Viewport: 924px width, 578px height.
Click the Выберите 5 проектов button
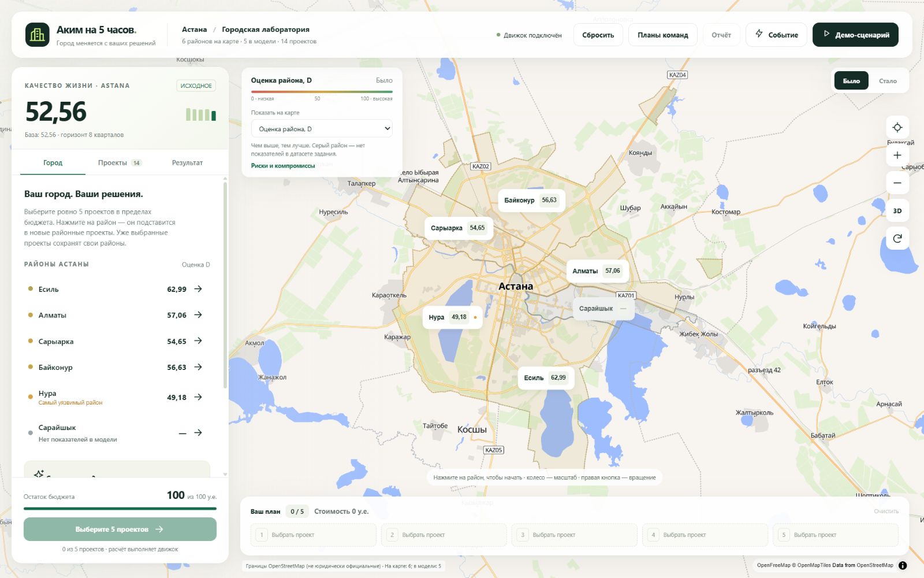[x=120, y=529]
